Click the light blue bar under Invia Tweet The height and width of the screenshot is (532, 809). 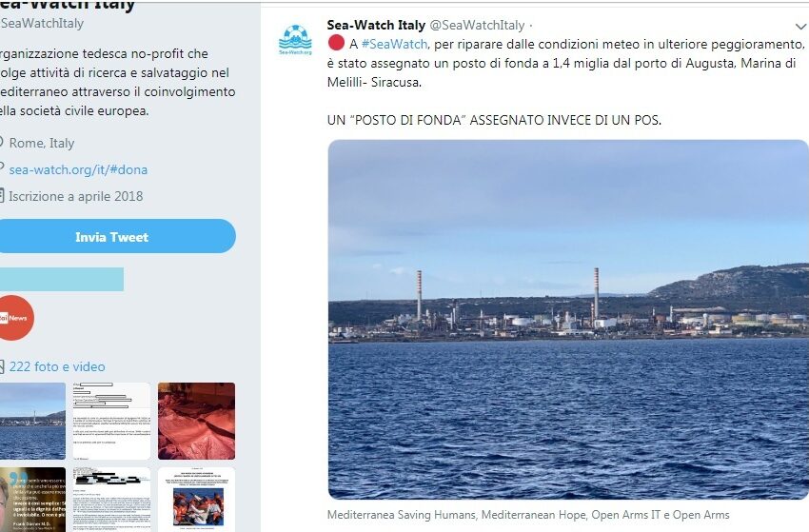tap(62, 279)
